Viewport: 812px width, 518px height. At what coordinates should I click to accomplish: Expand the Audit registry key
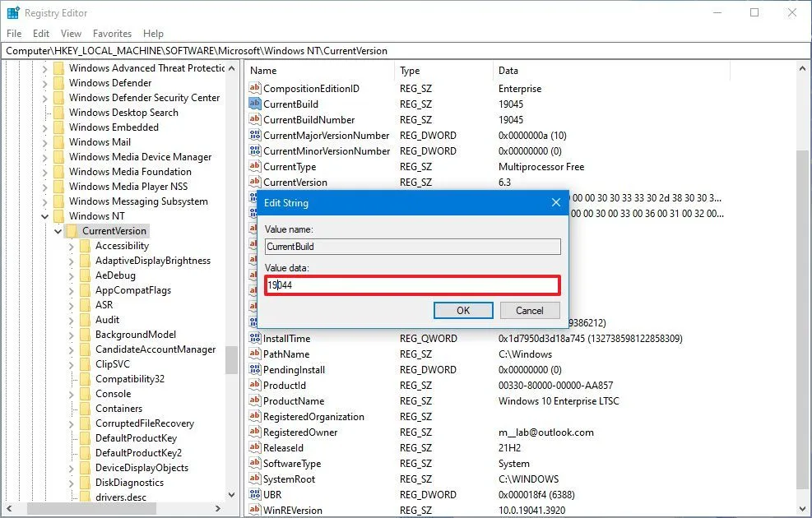point(72,320)
